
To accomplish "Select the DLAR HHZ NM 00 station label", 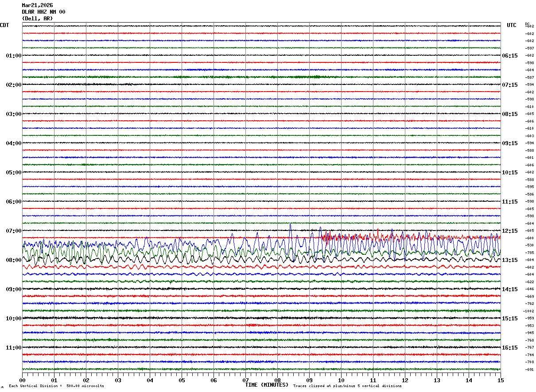I will click(43, 12).
